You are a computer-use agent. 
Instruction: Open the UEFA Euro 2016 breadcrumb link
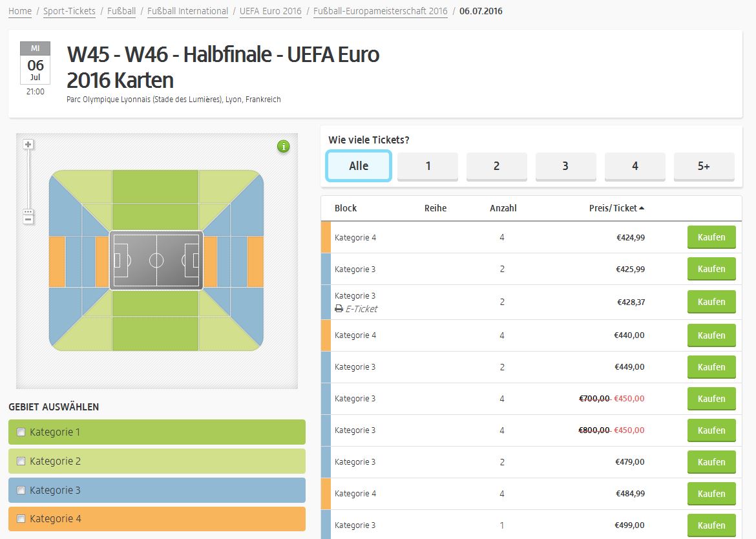point(270,11)
